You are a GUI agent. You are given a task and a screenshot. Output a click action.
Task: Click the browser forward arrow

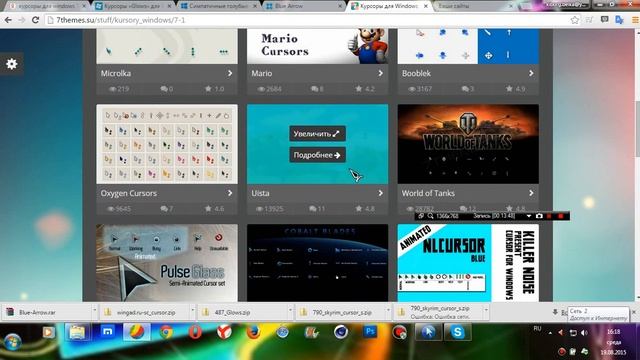[22, 20]
